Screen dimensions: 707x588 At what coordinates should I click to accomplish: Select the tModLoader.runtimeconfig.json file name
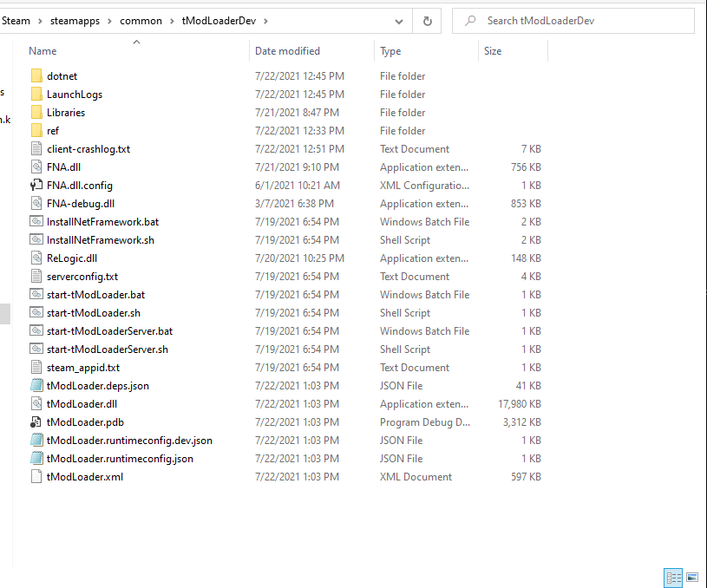tap(120, 459)
